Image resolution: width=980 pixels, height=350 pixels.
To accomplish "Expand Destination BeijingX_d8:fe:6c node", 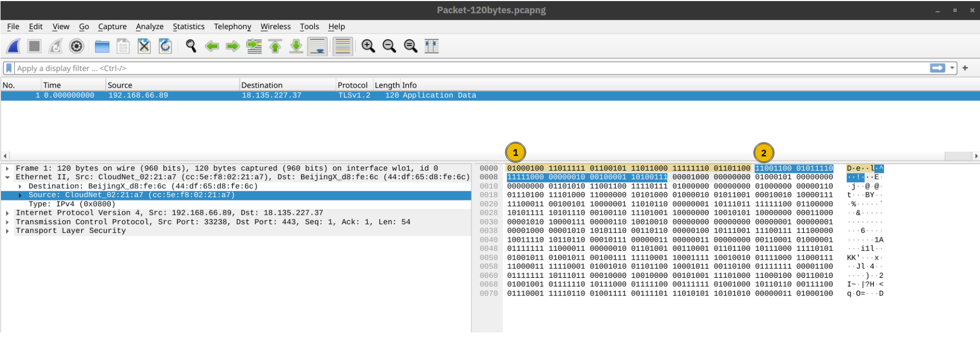I will pos(20,187).
